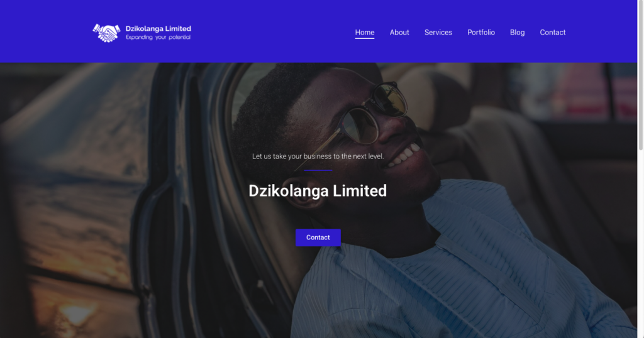Open the Services nav link
This screenshot has height=338, width=644.
click(438, 33)
